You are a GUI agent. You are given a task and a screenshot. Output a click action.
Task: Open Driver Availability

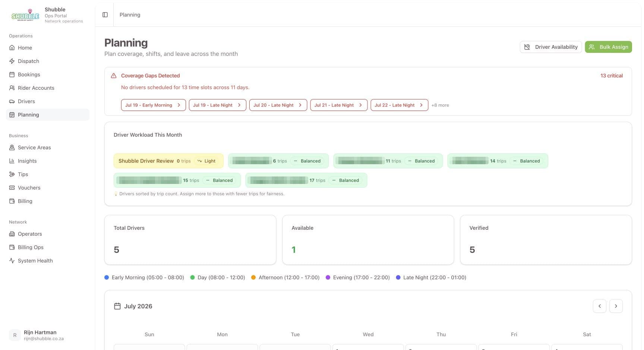point(550,47)
